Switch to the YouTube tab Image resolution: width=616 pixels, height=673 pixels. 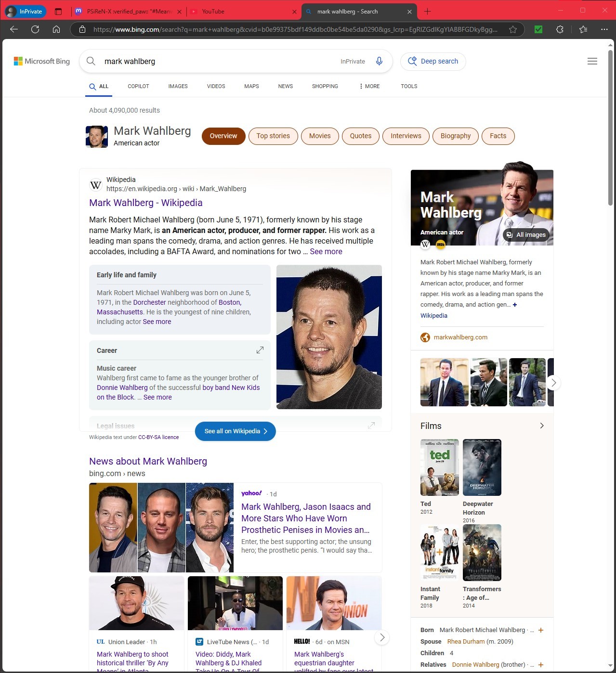(x=243, y=11)
